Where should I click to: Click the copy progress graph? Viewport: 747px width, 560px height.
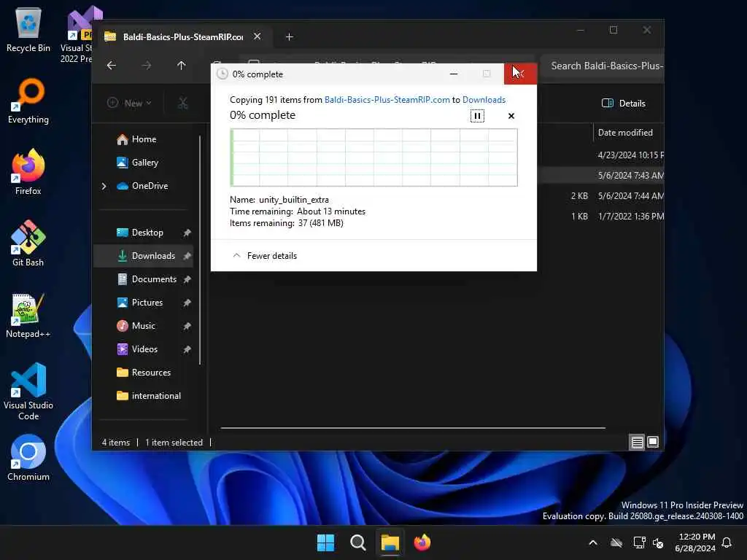(373, 157)
